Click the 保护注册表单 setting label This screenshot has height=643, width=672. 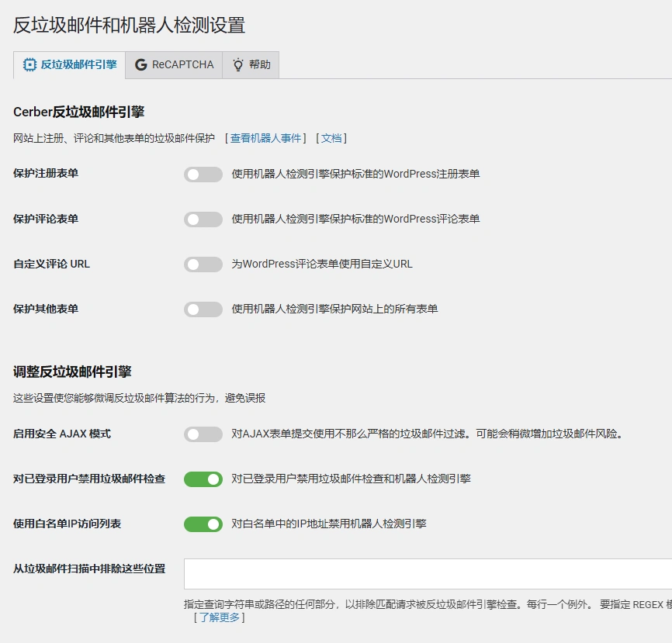click(x=47, y=174)
